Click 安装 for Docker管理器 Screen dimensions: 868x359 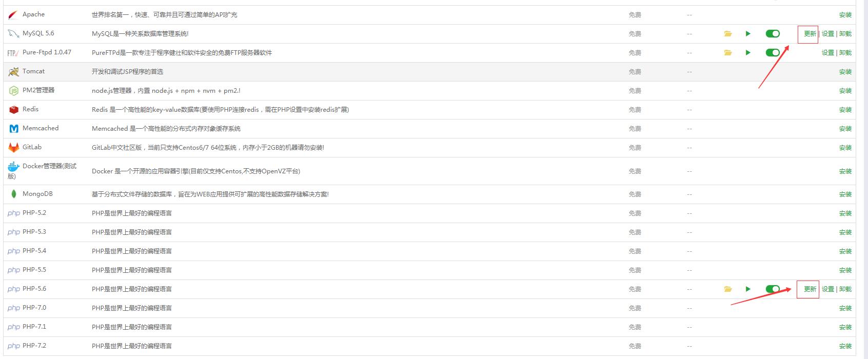845,171
